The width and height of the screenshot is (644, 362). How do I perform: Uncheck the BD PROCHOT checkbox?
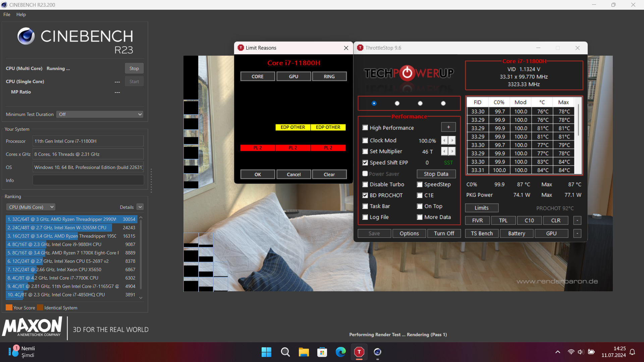[x=365, y=195]
